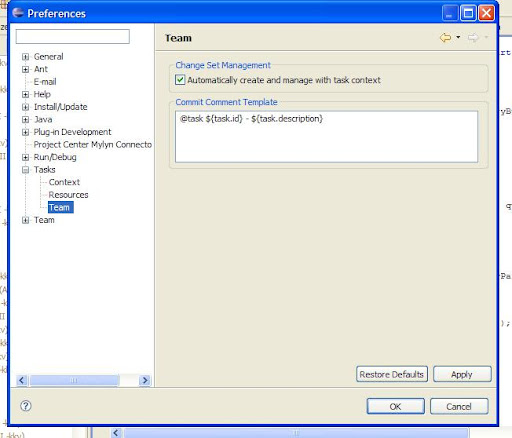The image size is (512, 438).
Task: Click the Restore Defaults button
Action: [392, 374]
